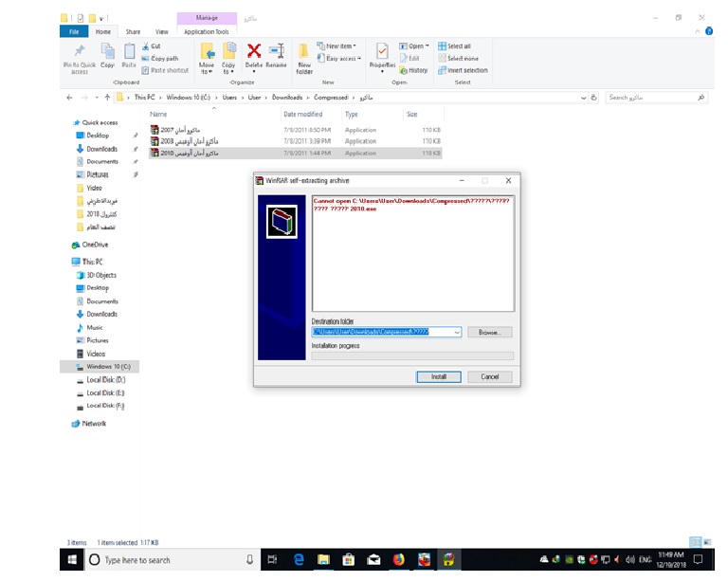728x582 pixels.
Task: Open the Destination folder dropdown arrow
Action: (457, 333)
